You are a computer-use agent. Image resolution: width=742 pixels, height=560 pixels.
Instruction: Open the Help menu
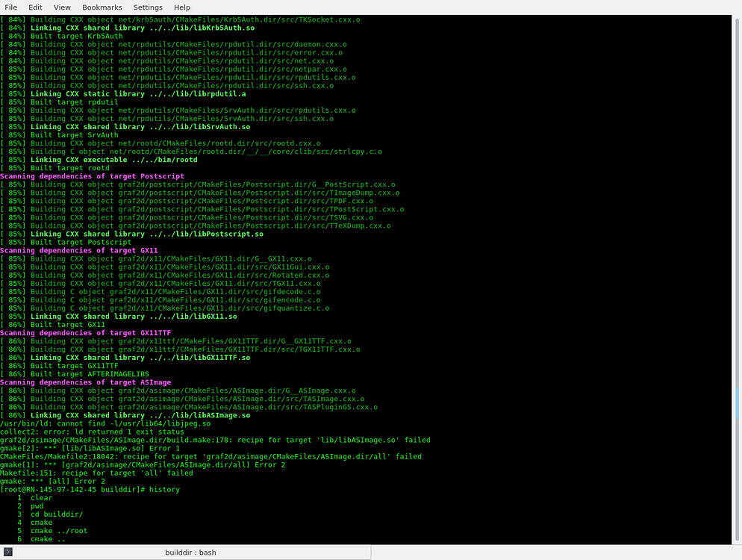click(x=182, y=7)
